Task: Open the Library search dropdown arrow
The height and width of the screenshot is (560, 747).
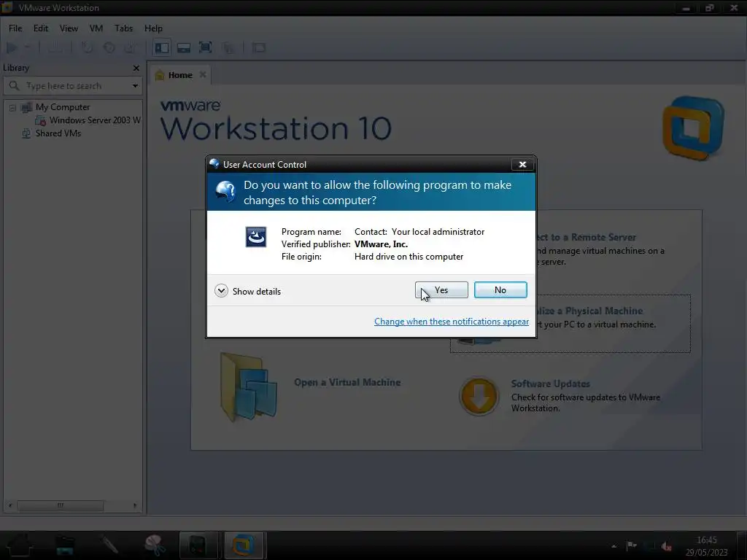Action: click(x=135, y=86)
